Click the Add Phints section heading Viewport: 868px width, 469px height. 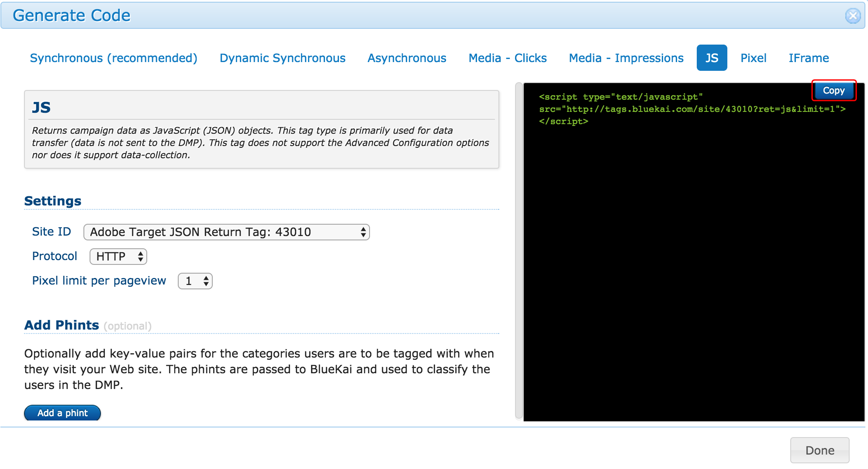click(x=62, y=325)
